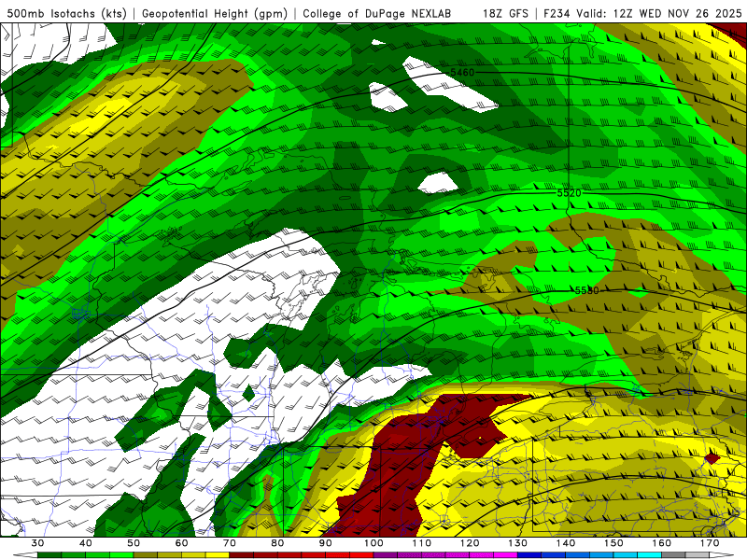
Task: Click the '500mb Isotachs (kts)' title text
Action: 66,13
